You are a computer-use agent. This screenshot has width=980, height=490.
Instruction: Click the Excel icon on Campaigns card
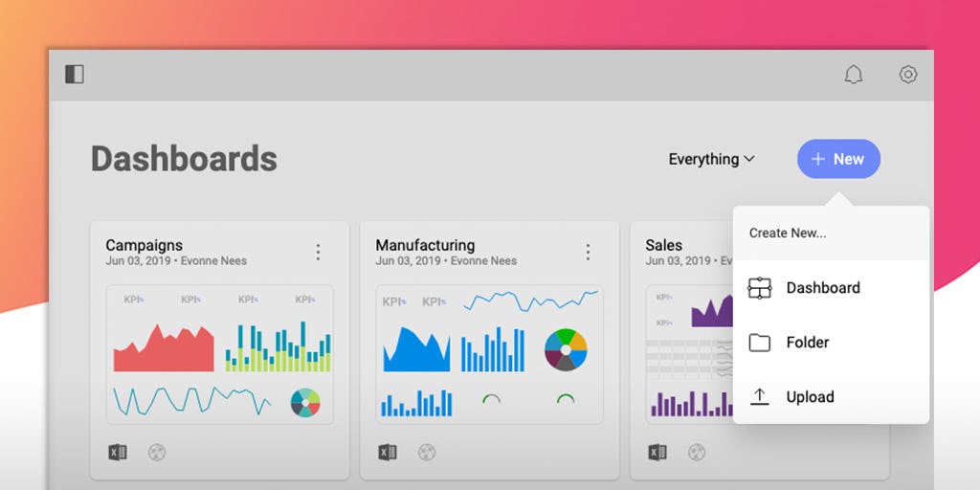118,453
